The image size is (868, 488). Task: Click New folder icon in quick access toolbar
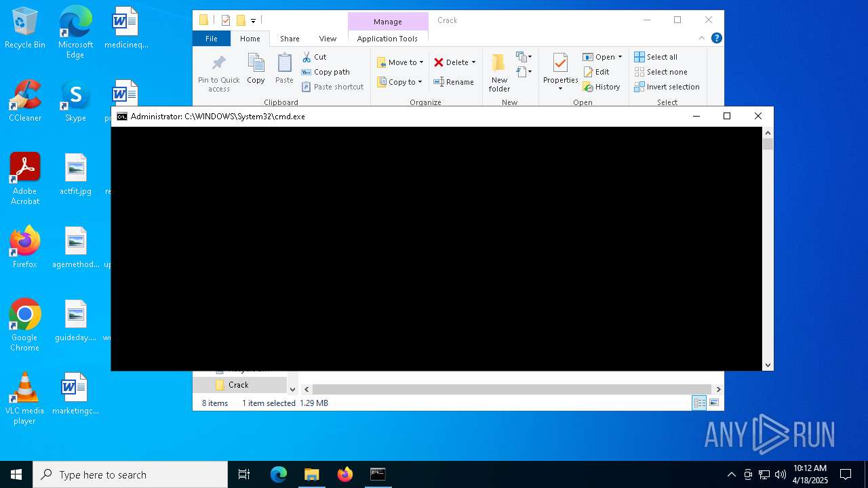(240, 20)
